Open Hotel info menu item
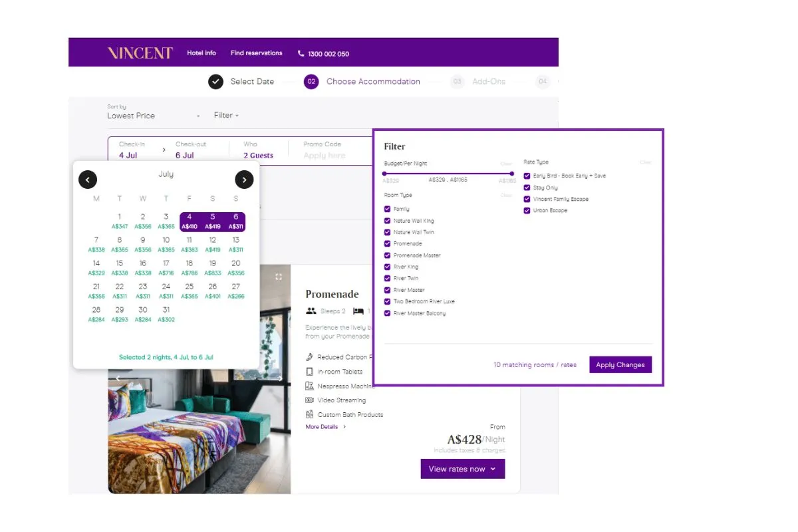This screenshot has width=798, height=532. pos(201,53)
